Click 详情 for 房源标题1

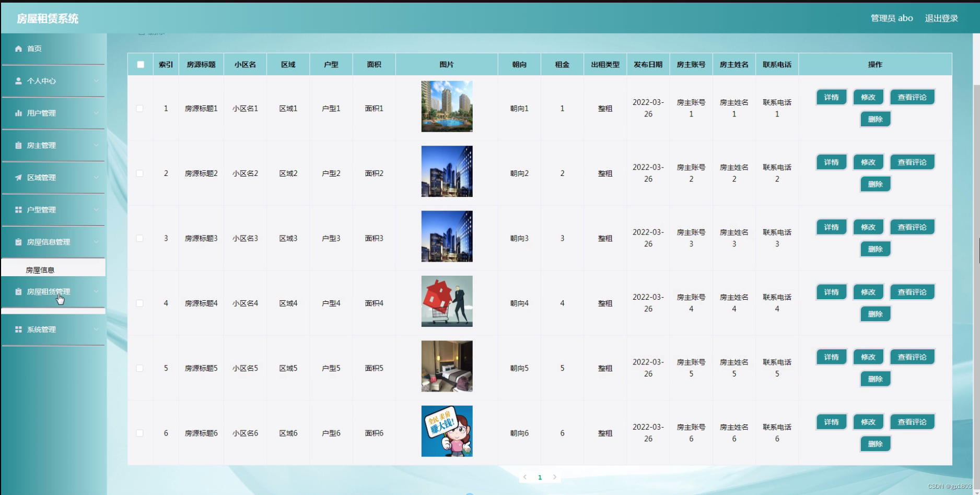(x=831, y=97)
